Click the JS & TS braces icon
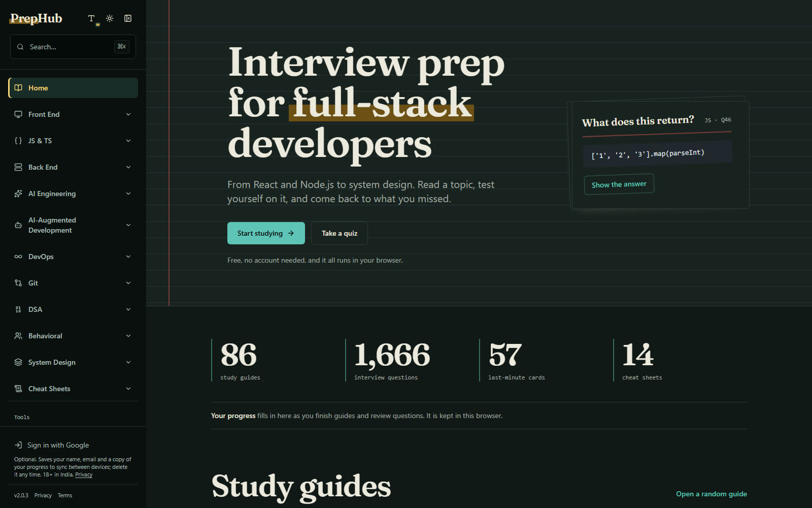This screenshot has width=812, height=508. 18,141
